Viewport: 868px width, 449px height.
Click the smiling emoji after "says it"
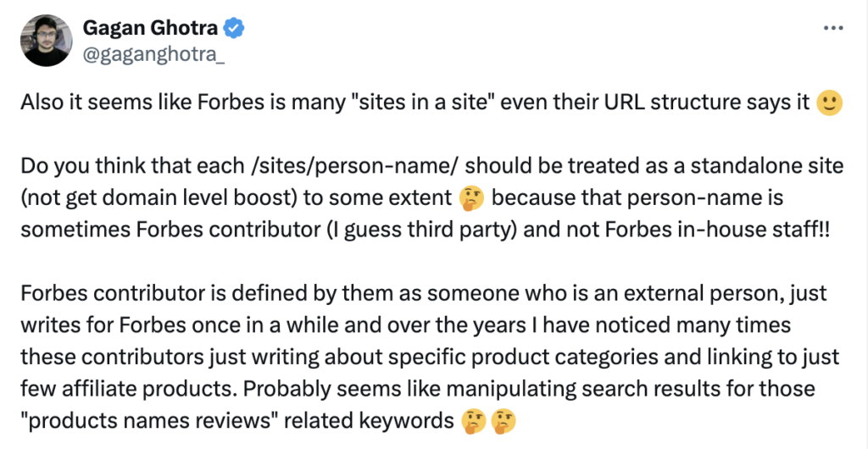coord(828,104)
